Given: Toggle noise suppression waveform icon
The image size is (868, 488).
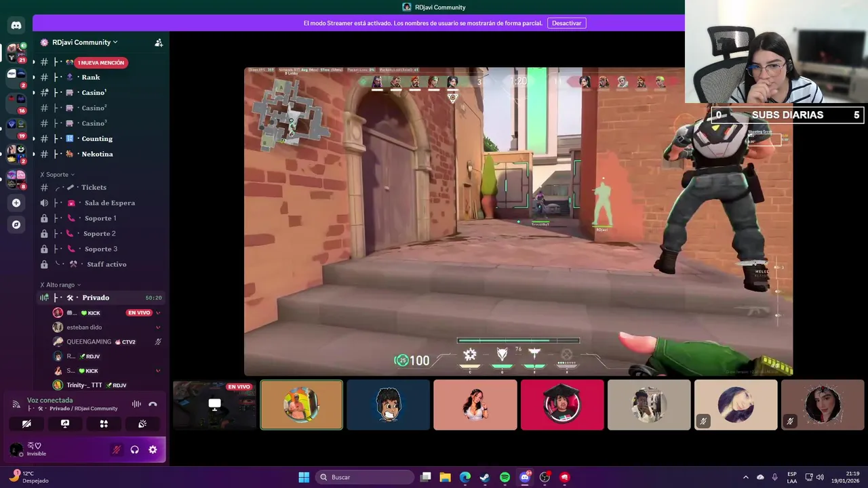Looking at the screenshot, I should (136, 404).
